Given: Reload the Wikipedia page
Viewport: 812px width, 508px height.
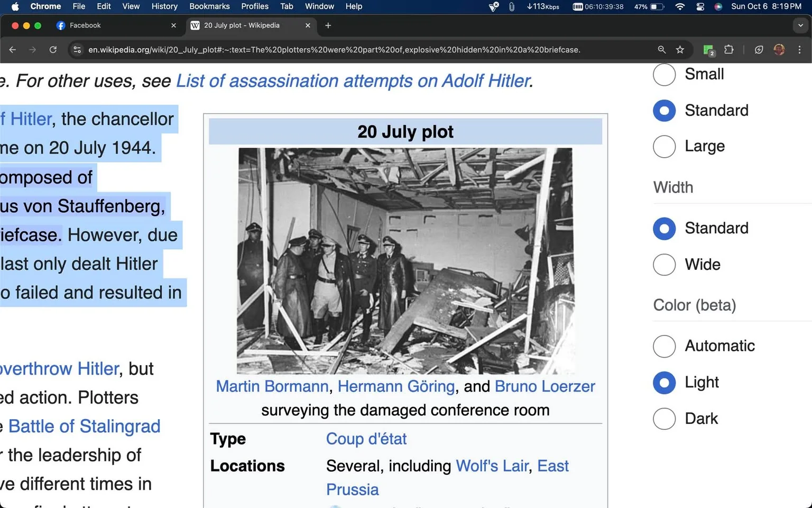Looking at the screenshot, I should [x=53, y=50].
